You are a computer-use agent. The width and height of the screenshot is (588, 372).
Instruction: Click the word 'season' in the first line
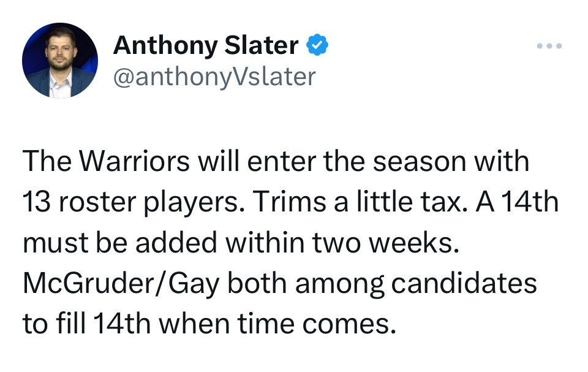coord(419,162)
